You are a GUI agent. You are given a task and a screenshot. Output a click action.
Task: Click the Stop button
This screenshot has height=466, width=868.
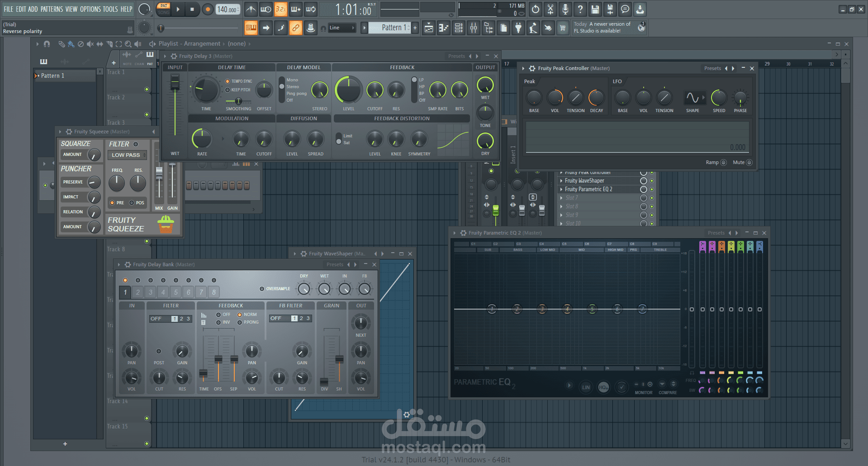pos(192,9)
